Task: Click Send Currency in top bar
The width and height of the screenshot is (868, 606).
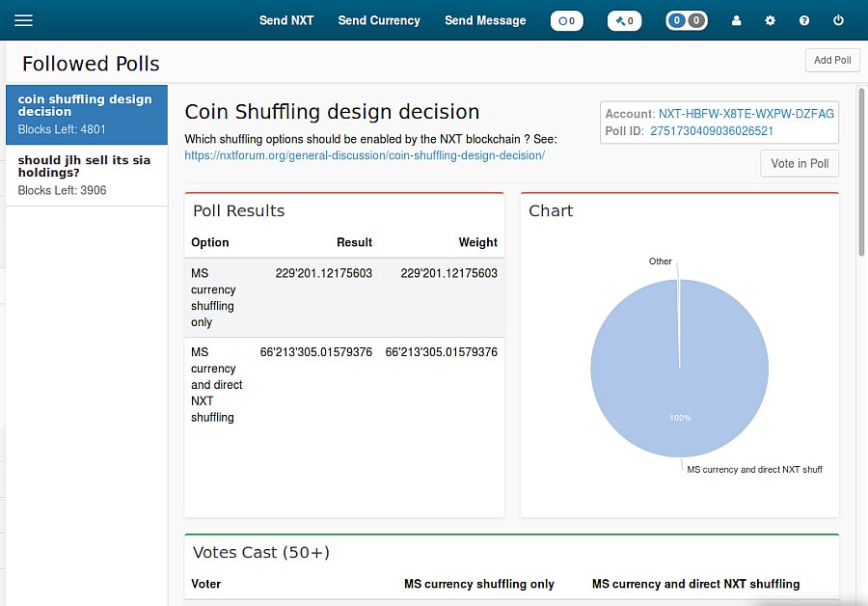Action: pyautogui.click(x=379, y=20)
